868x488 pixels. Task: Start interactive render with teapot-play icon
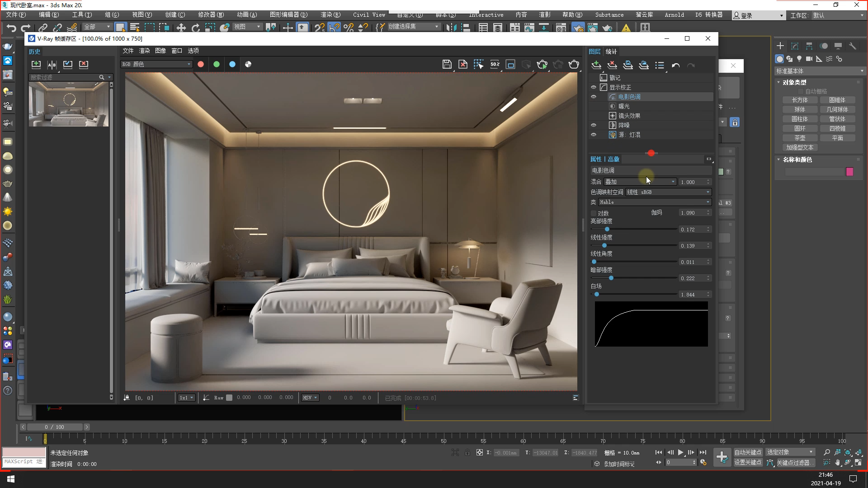point(542,64)
